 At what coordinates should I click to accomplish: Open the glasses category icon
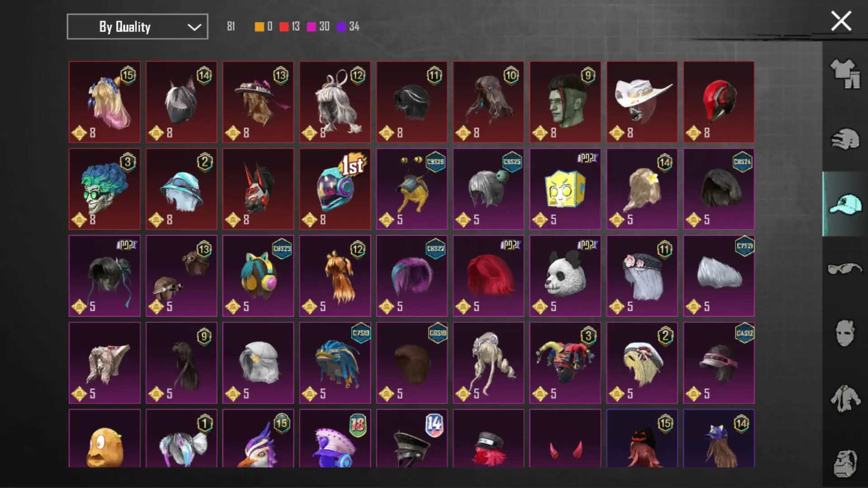pos(845,269)
